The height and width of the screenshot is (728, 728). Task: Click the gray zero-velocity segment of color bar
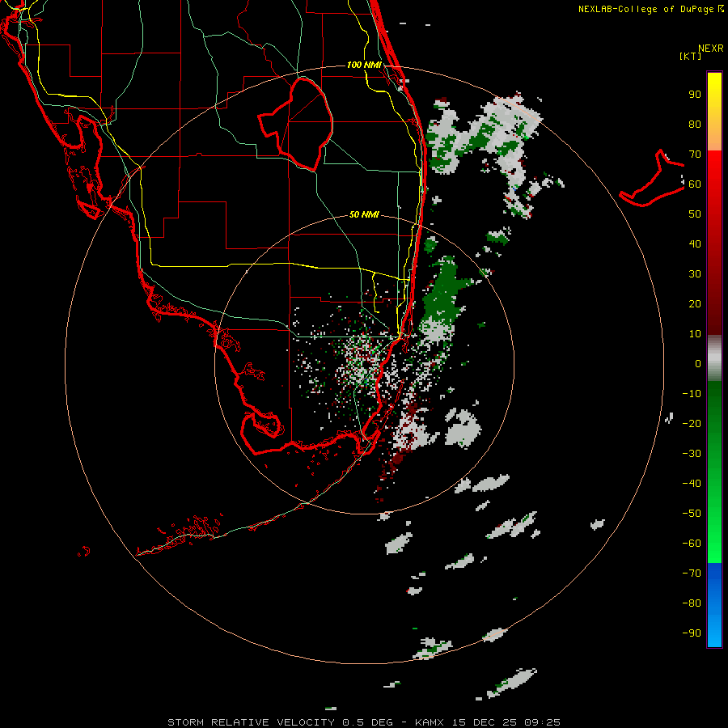[714, 358]
